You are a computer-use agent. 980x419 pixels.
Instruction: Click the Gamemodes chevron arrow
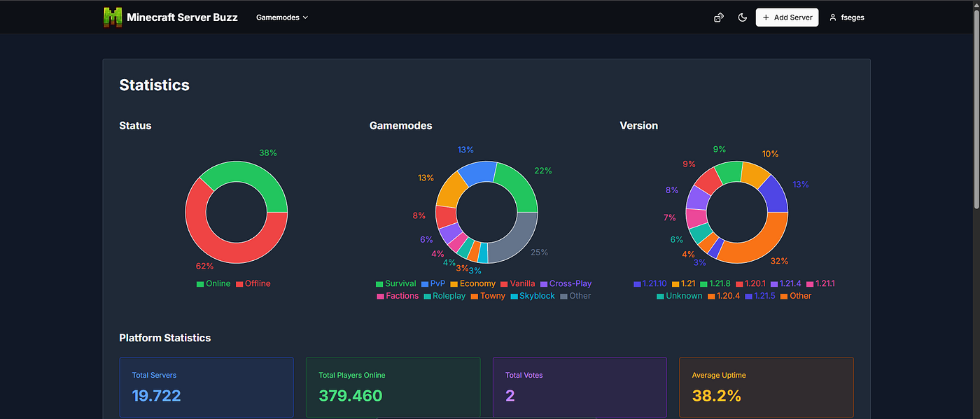click(305, 17)
